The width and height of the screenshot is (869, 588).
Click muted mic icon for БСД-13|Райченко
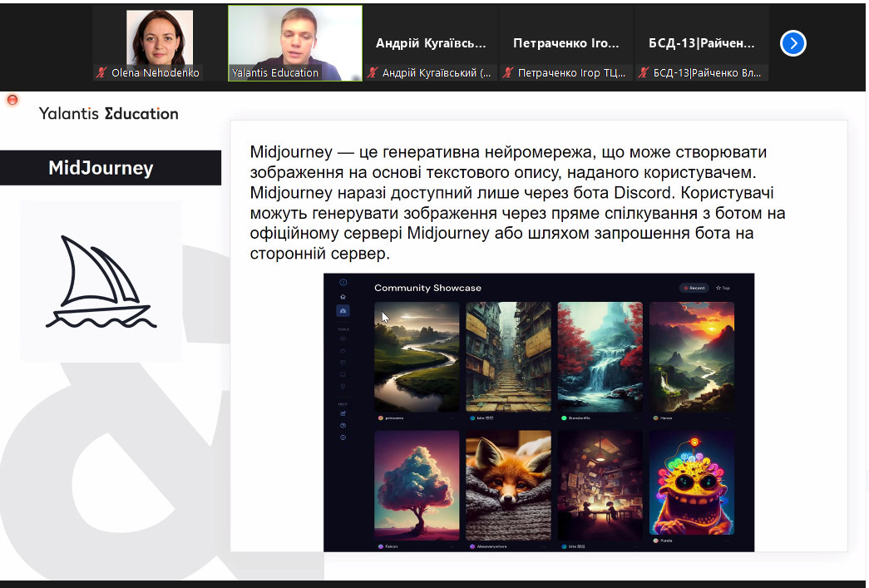coord(643,72)
